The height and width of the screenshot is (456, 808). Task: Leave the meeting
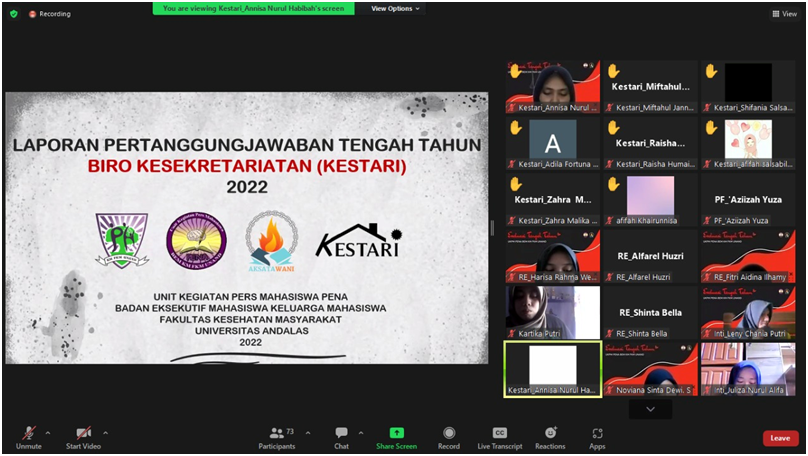(x=780, y=438)
